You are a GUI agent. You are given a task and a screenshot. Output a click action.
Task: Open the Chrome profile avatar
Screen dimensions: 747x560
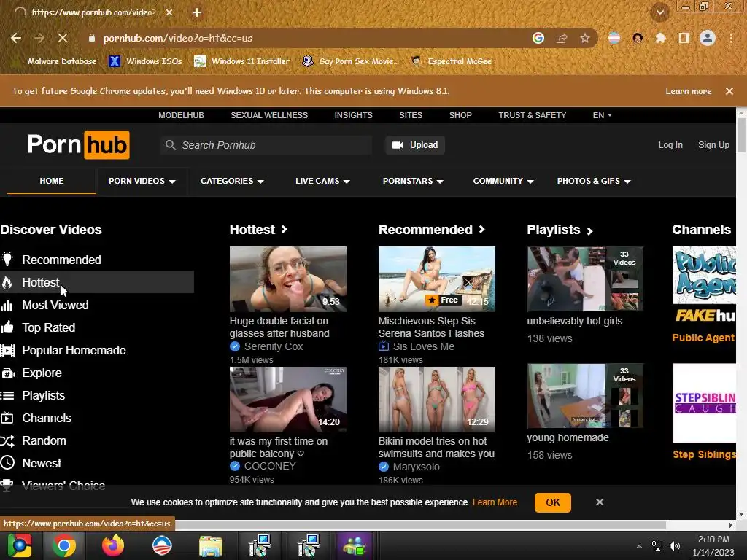[x=708, y=38]
